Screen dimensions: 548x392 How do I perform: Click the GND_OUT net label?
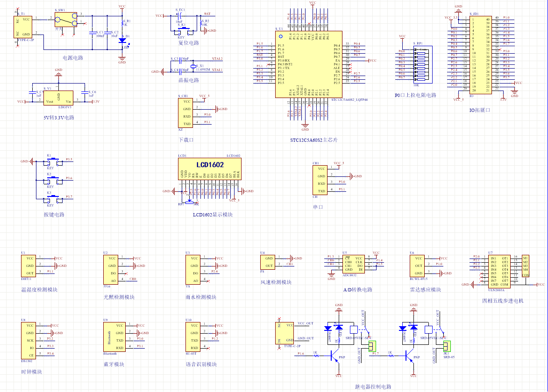click(x=306, y=338)
